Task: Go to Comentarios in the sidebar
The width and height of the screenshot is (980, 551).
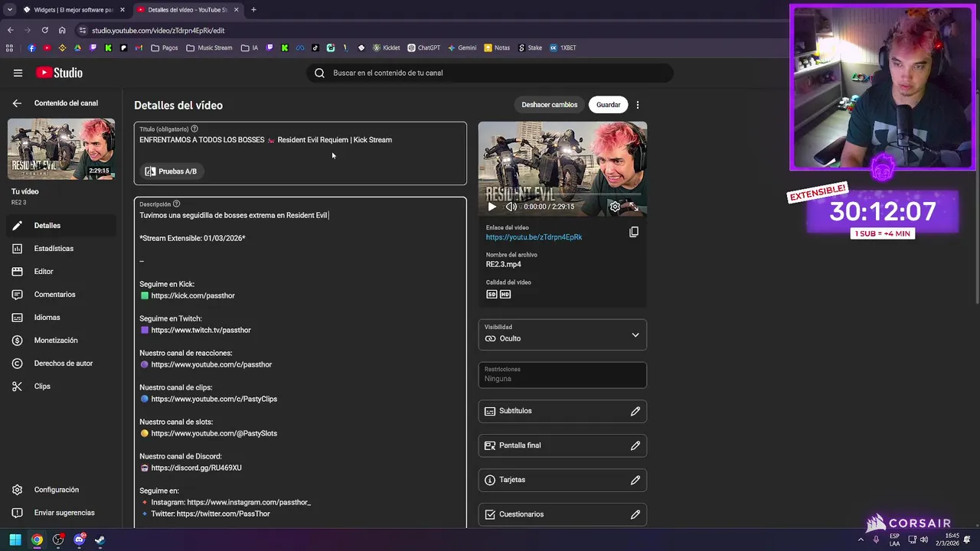Action: 61,295
